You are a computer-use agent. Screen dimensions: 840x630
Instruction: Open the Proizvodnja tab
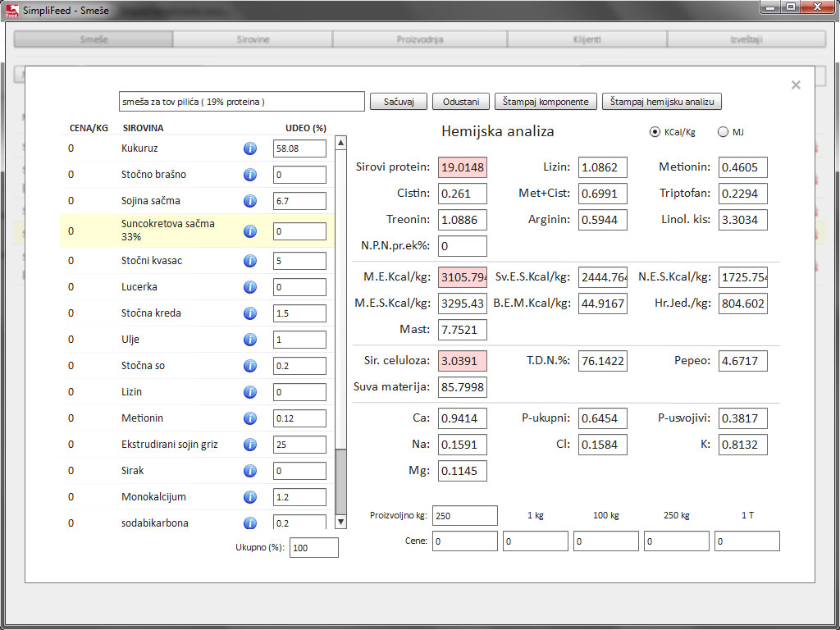click(420, 39)
